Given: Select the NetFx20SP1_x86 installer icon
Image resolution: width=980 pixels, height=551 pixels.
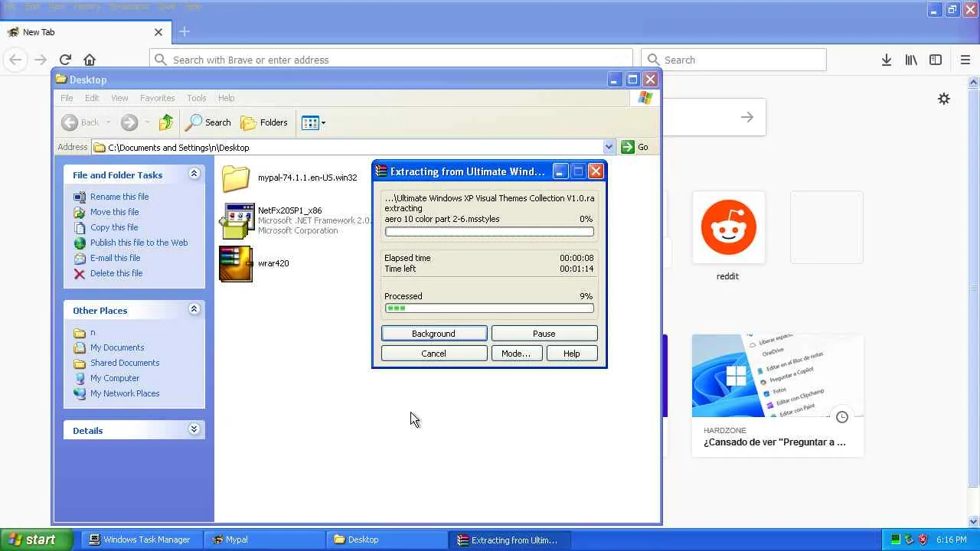Looking at the screenshot, I should 237,221.
